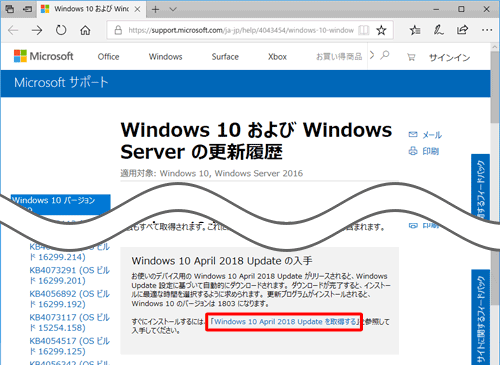This screenshot has height=365, width=500.
Task: Open the Surface menu item
Action: [225, 57]
